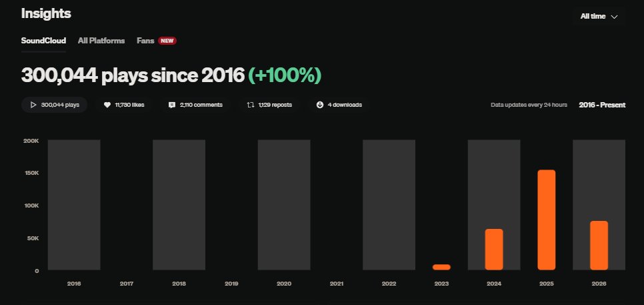The height and width of the screenshot is (305, 644).
Task: Click the chevron next to All time
Action: [x=614, y=17]
